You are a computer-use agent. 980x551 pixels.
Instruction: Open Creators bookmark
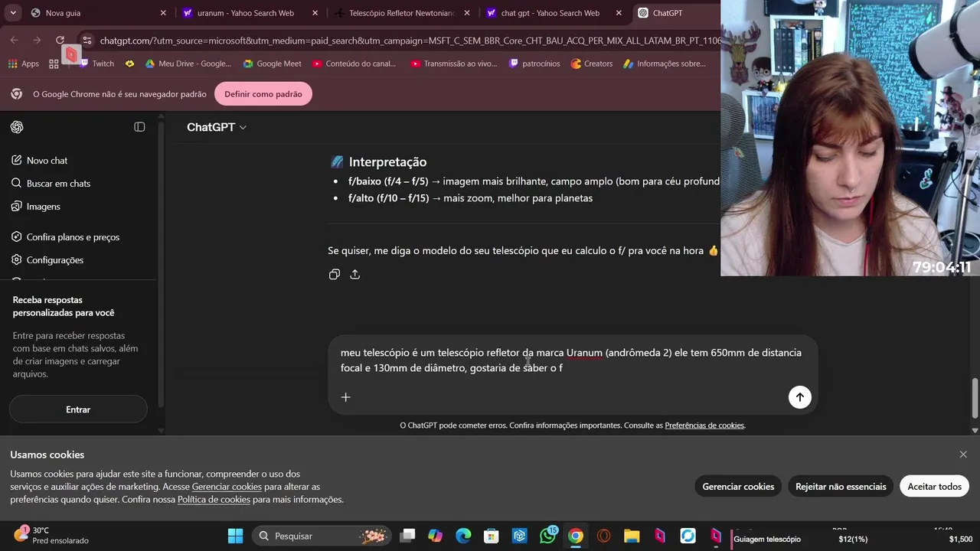coord(591,64)
